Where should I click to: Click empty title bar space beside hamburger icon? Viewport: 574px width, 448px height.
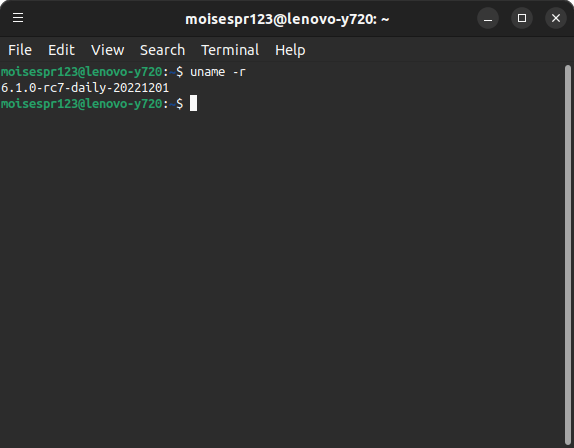click(102, 18)
